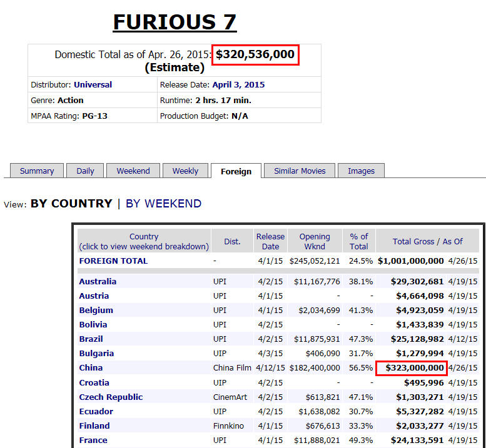Open the Summary tab
Image resolution: width=486 pixels, height=448 pixels.
click(37, 171)
